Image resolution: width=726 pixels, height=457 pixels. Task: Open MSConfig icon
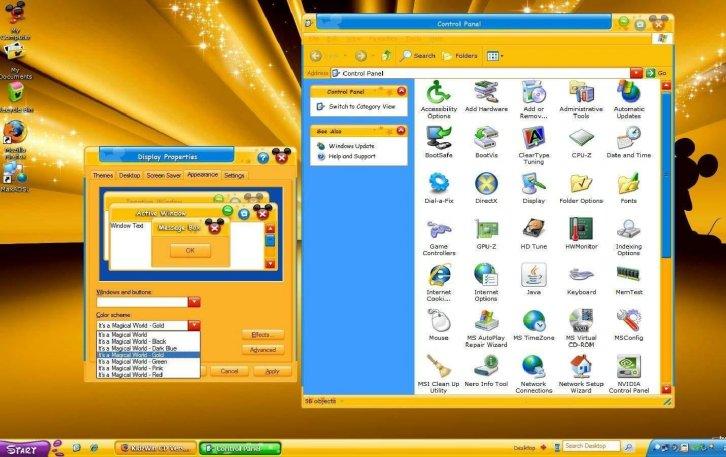(628, 325)
